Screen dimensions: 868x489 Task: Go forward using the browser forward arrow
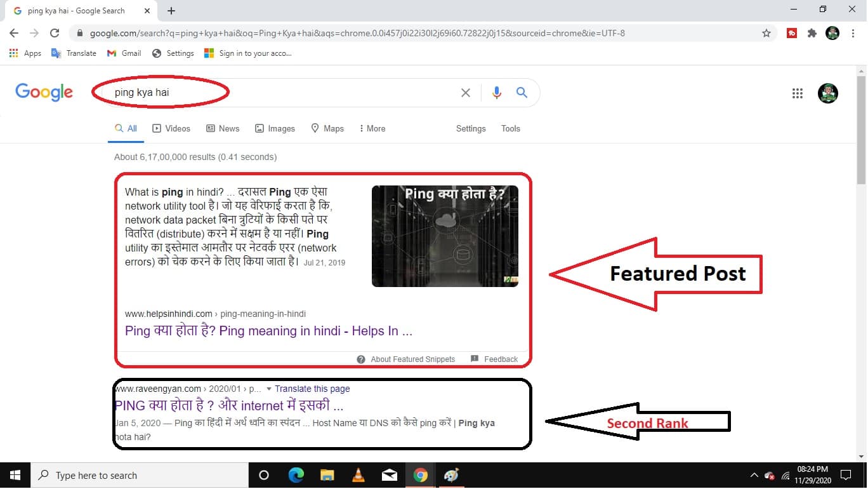coord(34,33)
